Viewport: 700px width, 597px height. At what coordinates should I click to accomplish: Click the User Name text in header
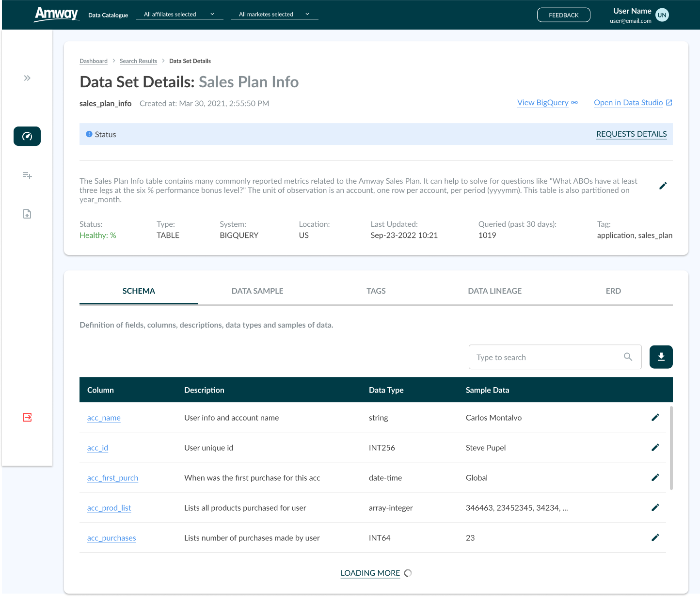coord(632,11)
